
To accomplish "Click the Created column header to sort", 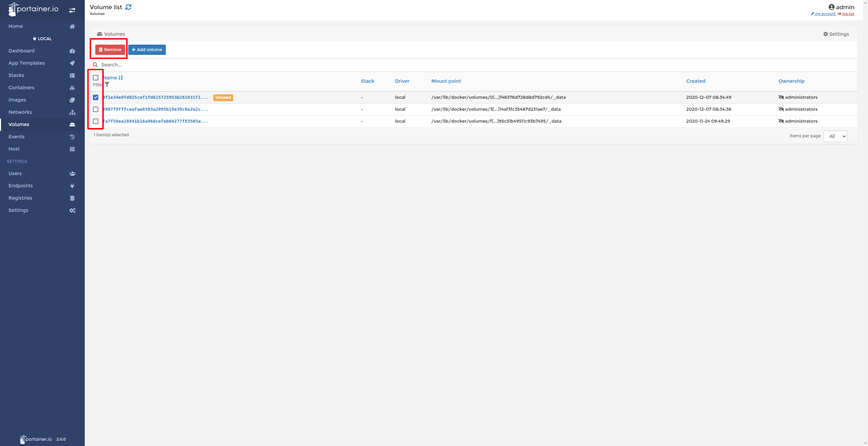I will (x=695, y=81).
